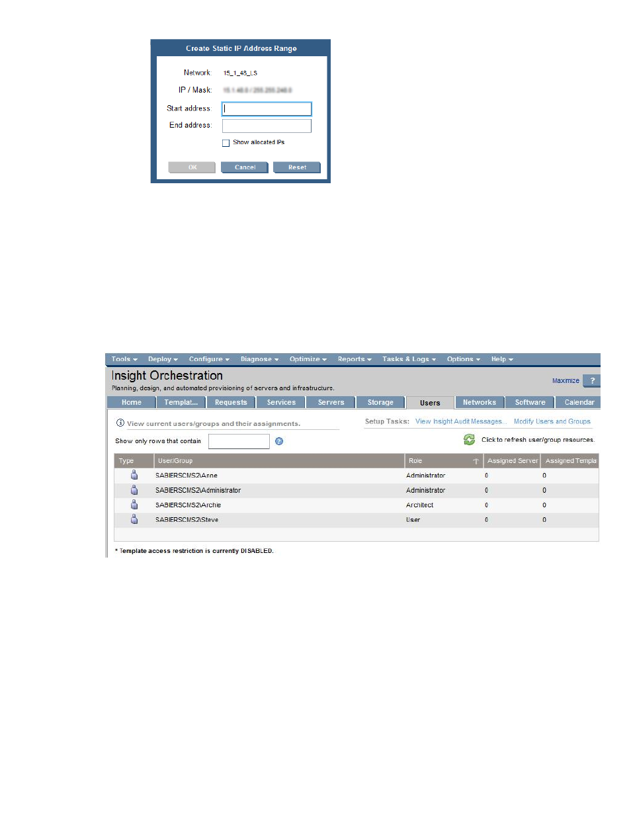The width and height of the screenshot is (631, 840).
Task: Click the Reset button in the dialog
Action: pyautogui.click(x=297, y=167)
